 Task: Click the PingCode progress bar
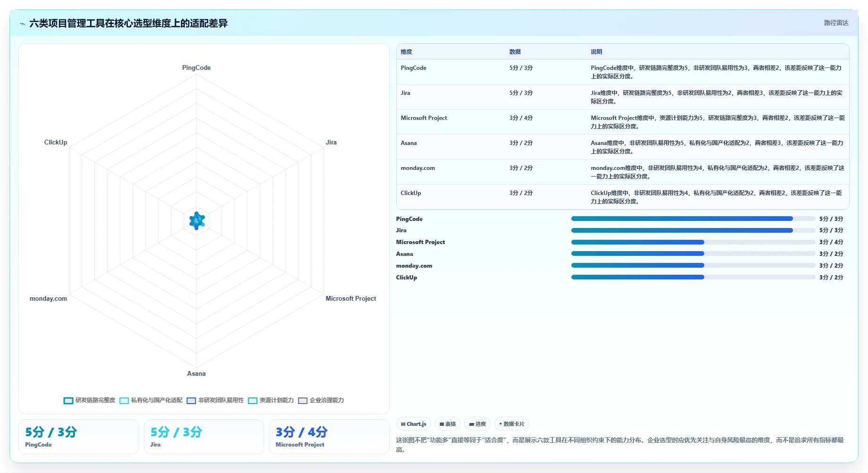click(693, 219)
